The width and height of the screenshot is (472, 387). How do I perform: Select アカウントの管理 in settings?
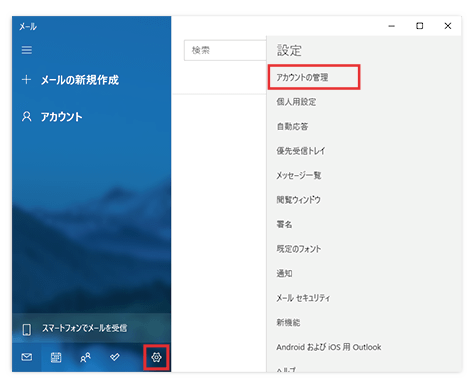point(302,77)
